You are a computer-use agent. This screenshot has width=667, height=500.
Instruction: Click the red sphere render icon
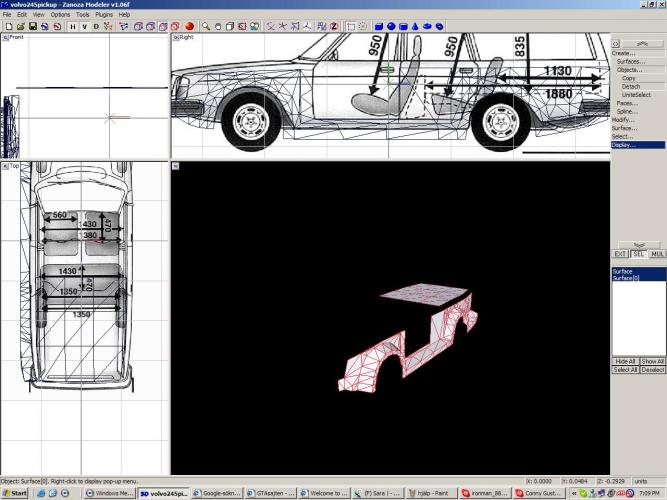(189, 26)
